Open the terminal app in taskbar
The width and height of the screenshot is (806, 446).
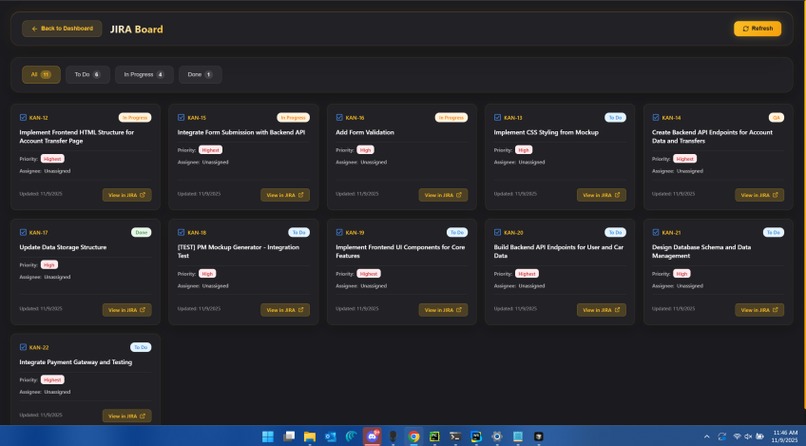pos(455,437)
